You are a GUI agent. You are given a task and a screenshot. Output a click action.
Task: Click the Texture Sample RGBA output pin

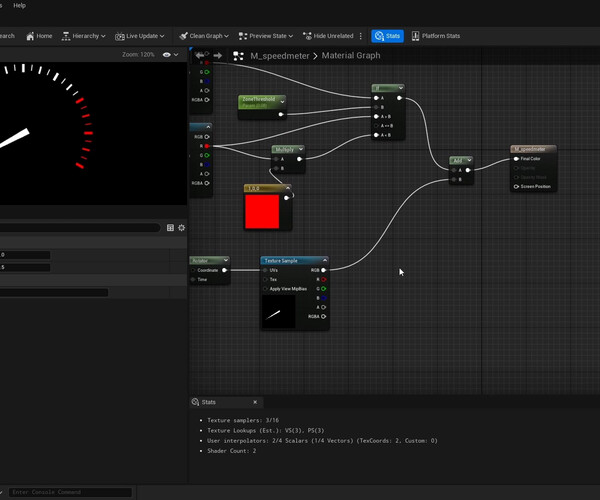[324, 316]
